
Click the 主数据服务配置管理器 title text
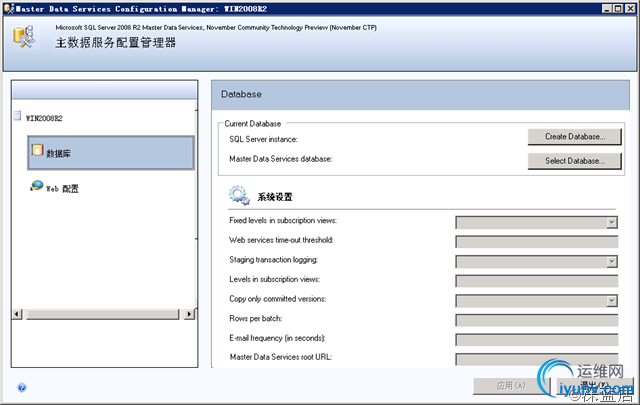(x=116, y=42)
